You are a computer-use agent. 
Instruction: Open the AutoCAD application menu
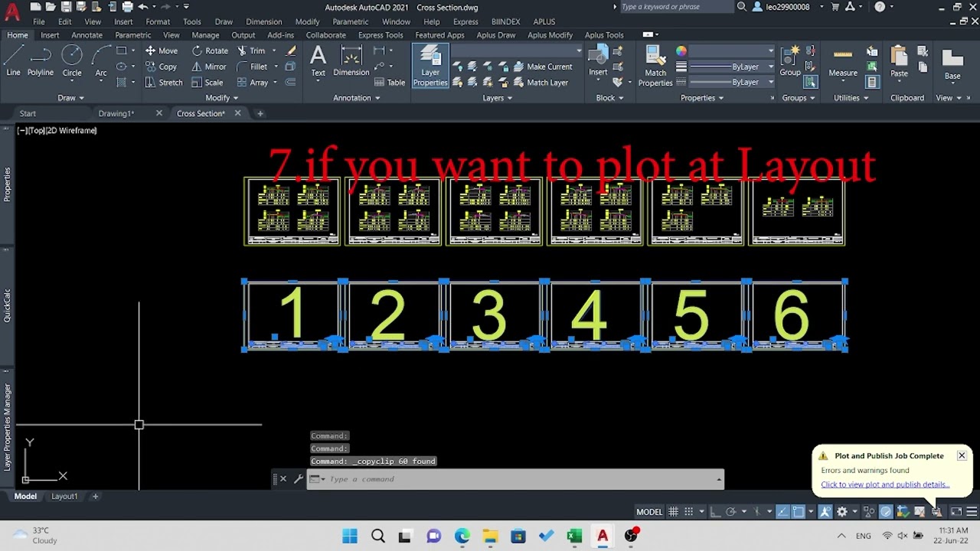12,12
